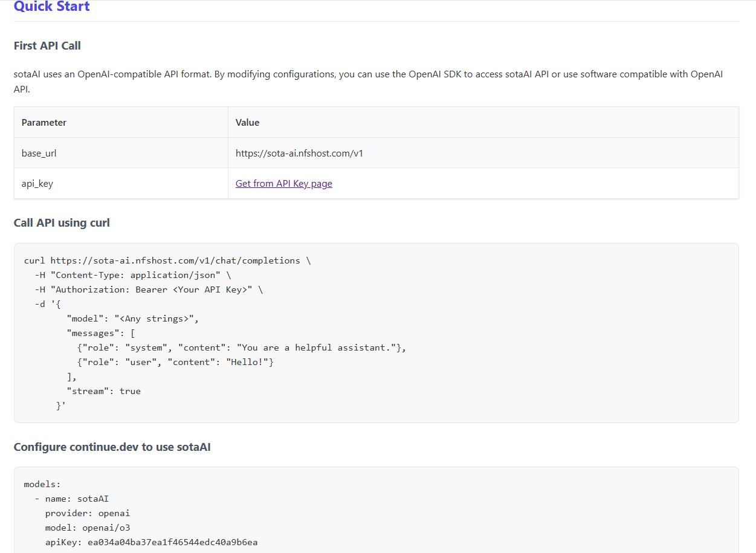Click the 'Authorization: Bearer' code line

pos(149,289)
